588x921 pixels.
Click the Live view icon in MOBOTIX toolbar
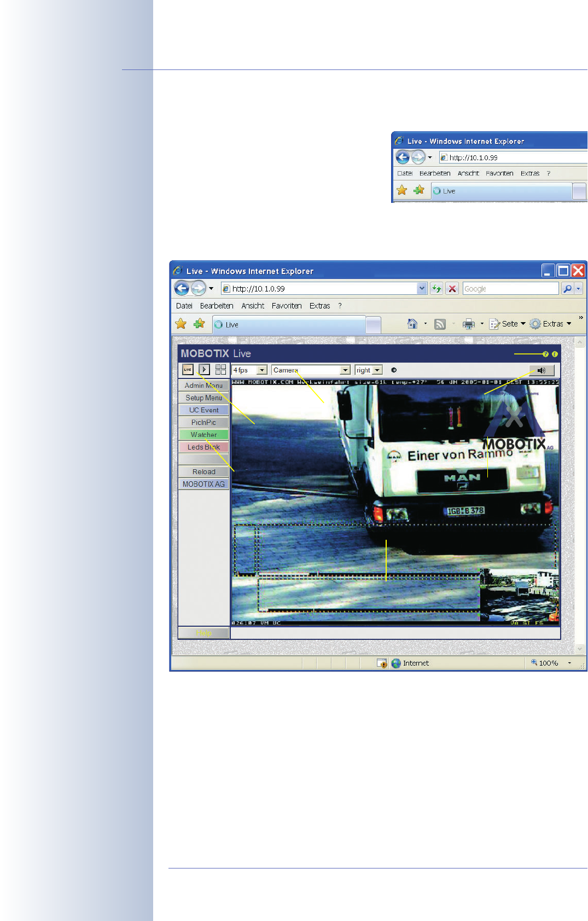pyautogui.click(x=188, y=370)
